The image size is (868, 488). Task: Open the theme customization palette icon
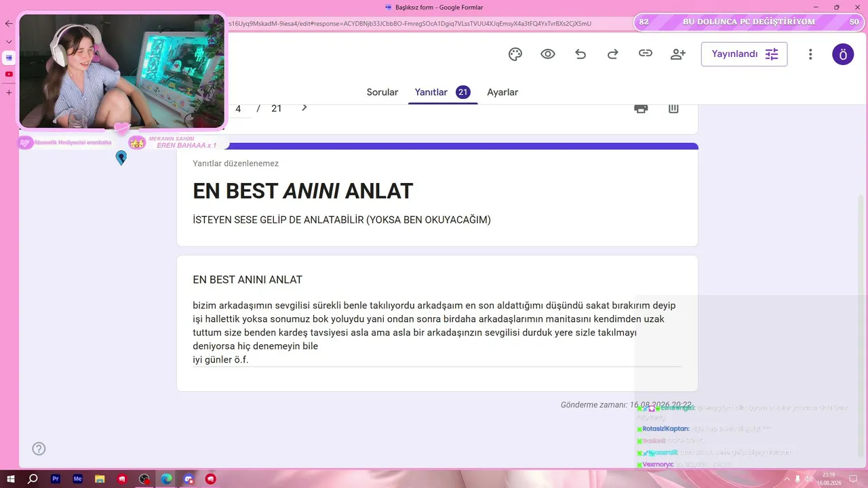[x=515, y=54]
